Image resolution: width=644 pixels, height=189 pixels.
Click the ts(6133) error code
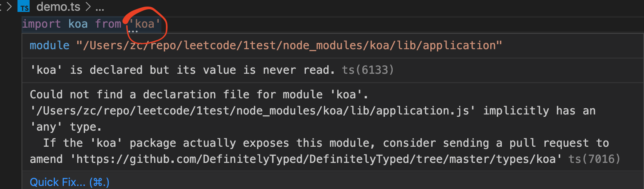tap(368, 70)
